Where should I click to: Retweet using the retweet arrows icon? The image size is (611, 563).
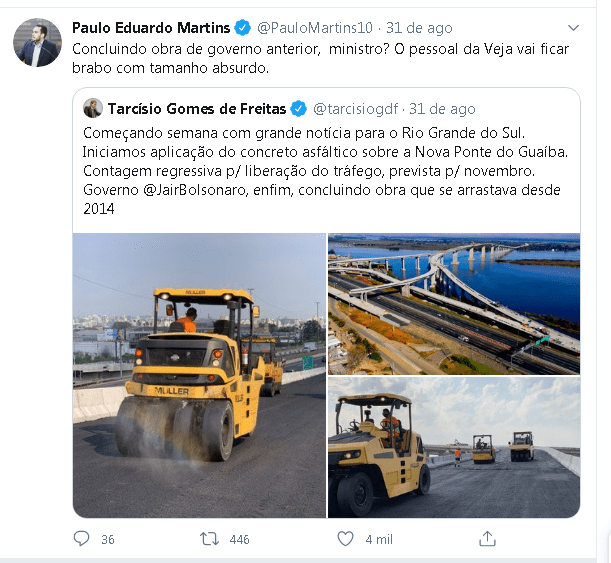coord(209,539)
